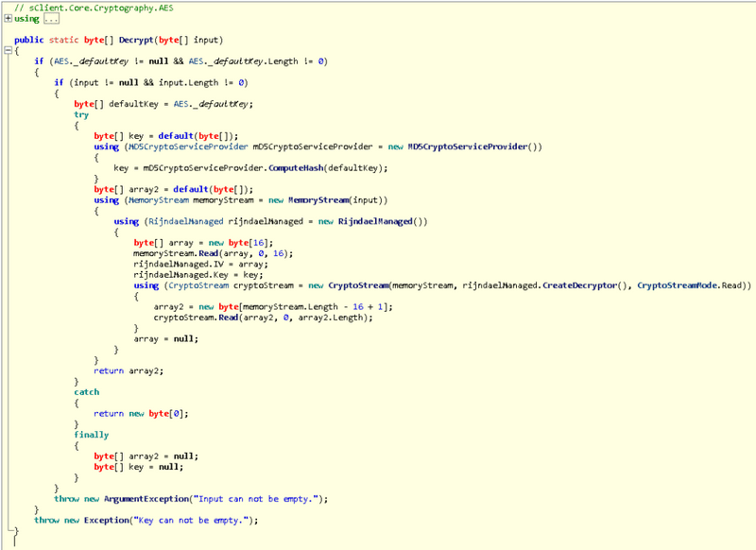756x550 pixels.
Task: Click the finally keyword
Action: 92,435
